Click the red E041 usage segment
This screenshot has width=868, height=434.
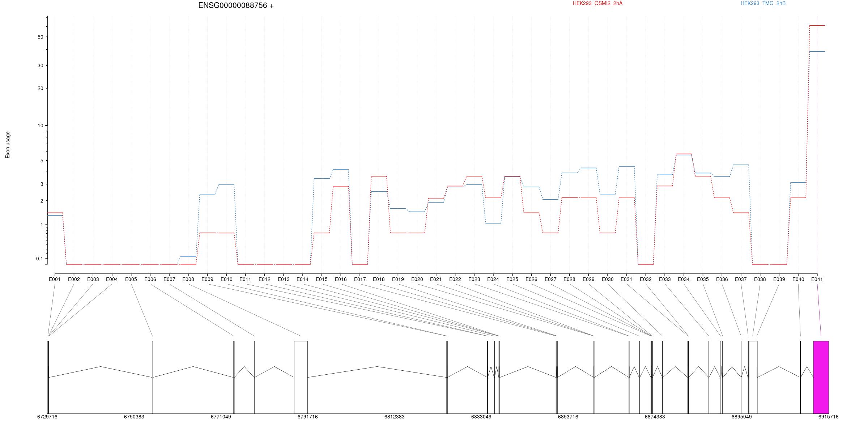(817, 26)
